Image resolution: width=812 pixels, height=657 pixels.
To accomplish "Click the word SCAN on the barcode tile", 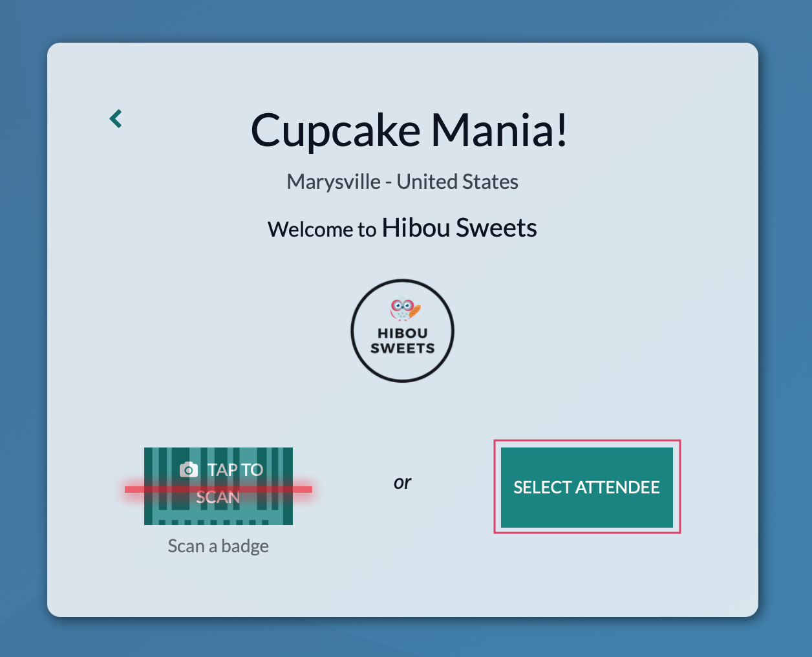I will (x=219, y=497).
